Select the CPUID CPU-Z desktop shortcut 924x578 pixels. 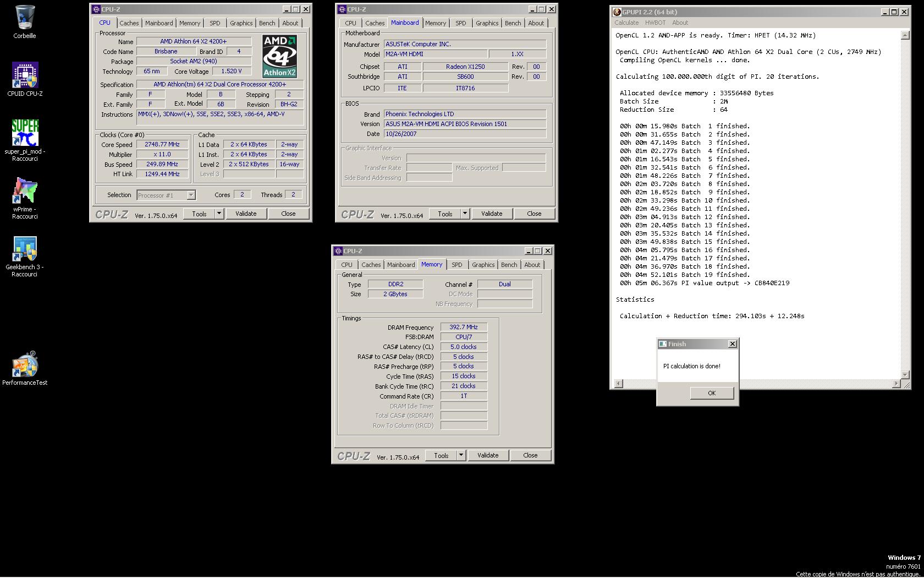point(25,79)
